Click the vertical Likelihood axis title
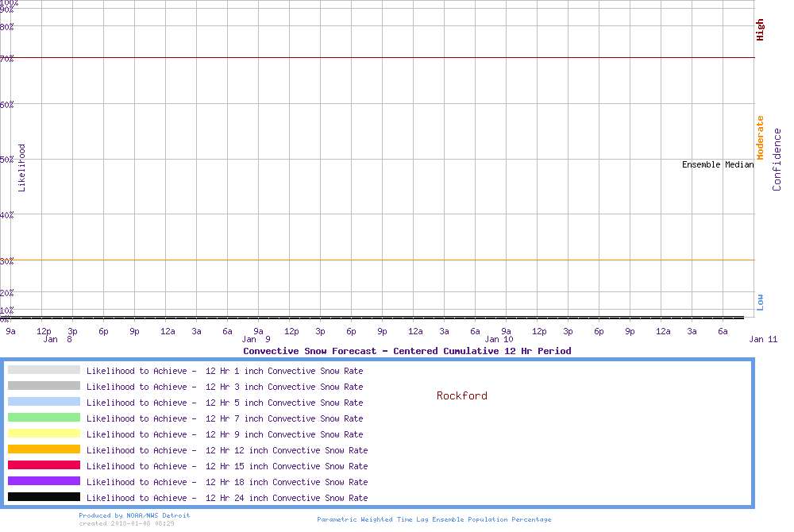 [x=21, y=168]
